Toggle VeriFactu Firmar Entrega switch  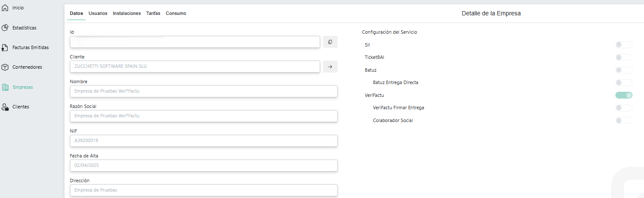pyautogui.click(x=624, y=108)
